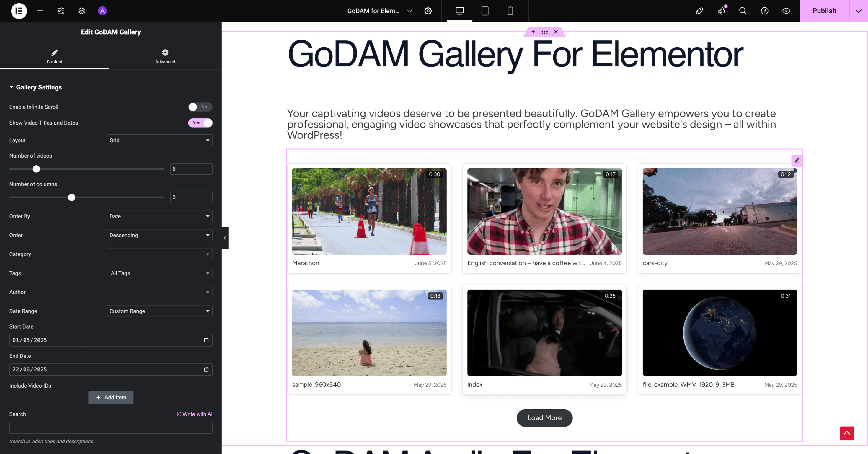The height and width of the screenshot is (454, 868).
Task: Click the Number of columns value field
Action: point(191,197)
